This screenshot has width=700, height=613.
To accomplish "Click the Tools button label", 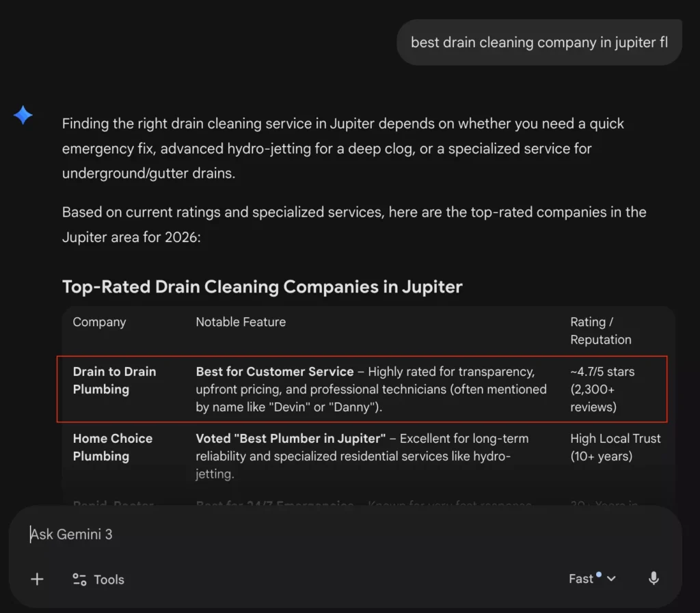I will coord(109,579).
